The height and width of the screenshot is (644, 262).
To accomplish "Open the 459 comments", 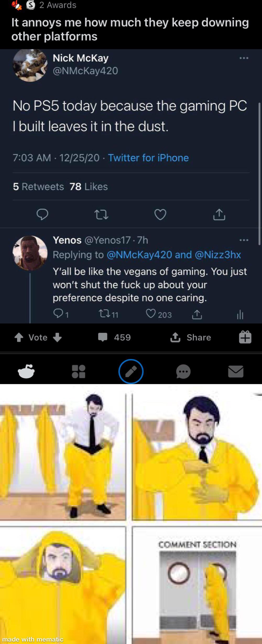I will (x=114, y=337).
